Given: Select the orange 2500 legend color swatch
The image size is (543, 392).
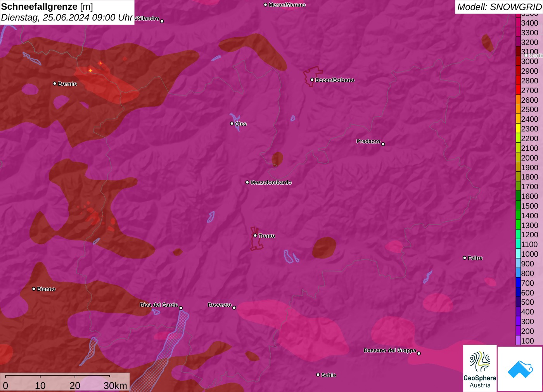Looking at the screenshot, I should 518,109.
